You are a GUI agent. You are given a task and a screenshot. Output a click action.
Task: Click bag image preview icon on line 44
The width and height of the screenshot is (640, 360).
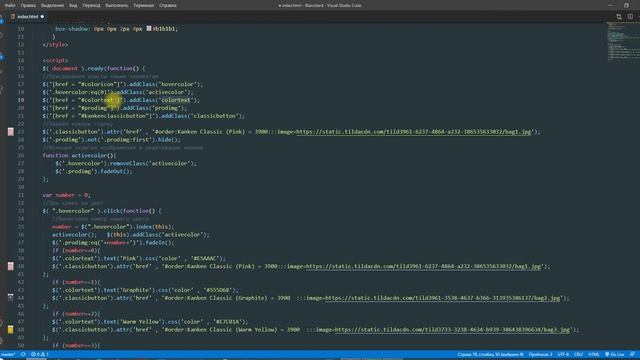[x=11, y=298]
